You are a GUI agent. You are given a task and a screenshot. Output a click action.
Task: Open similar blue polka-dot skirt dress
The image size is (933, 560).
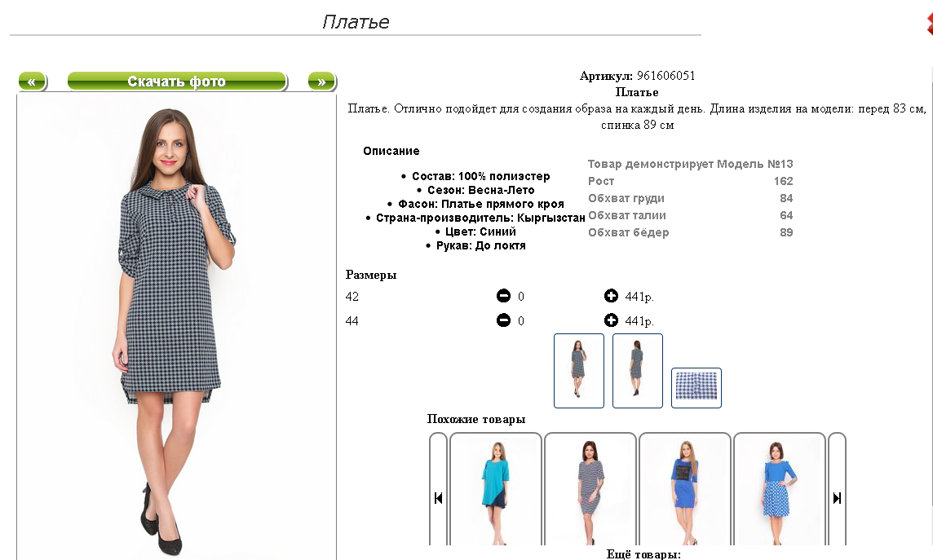coord(780,489)
